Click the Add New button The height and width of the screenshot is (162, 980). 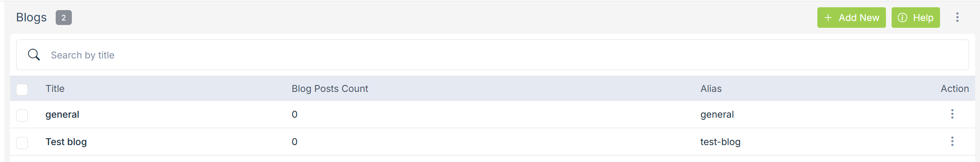pyautogui.click(x=851, y=18)
